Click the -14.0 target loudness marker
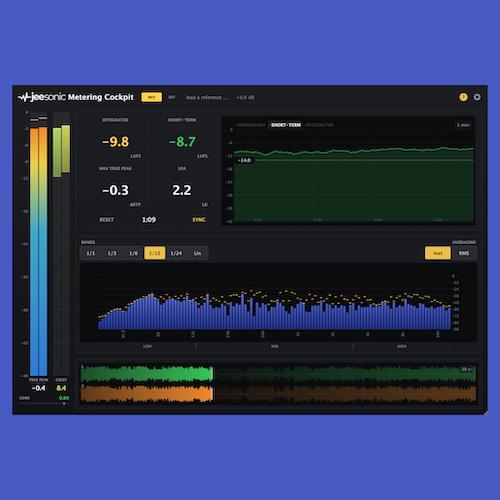 tap(244, 160)
